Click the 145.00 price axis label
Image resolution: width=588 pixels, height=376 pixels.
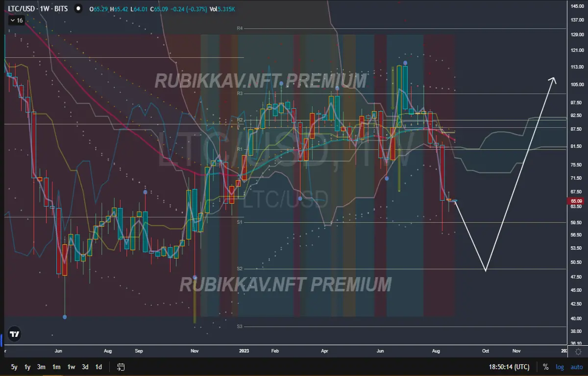pyautogui.click(x=577, y=6)
